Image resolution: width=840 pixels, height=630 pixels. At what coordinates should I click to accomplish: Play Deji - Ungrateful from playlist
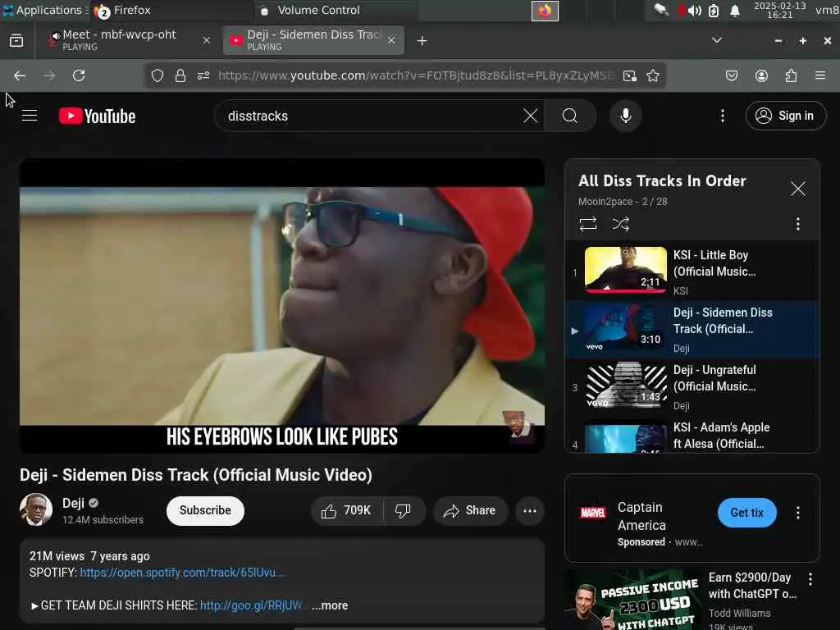[x=692, y=386]
